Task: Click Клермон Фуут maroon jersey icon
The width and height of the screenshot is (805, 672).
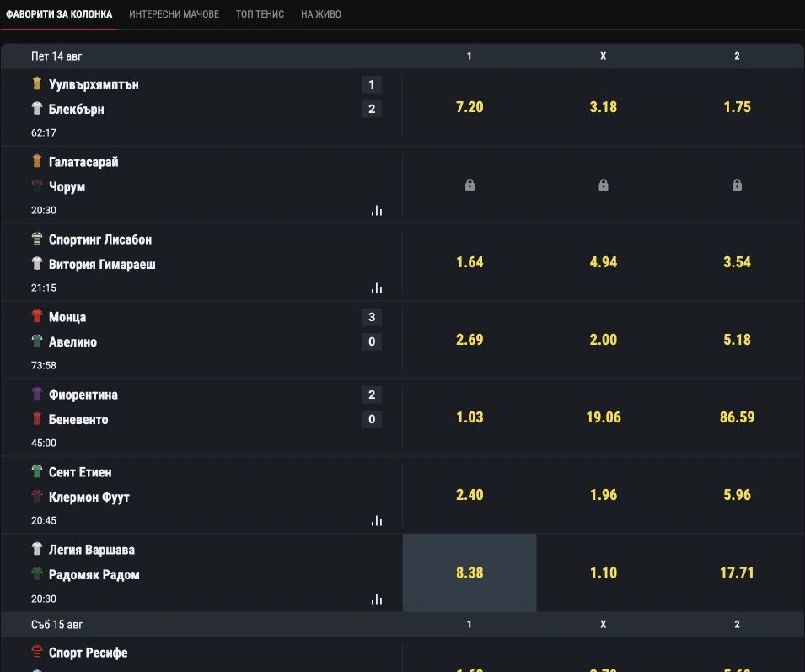Action: pyautogui.click(x=37, y=496)
